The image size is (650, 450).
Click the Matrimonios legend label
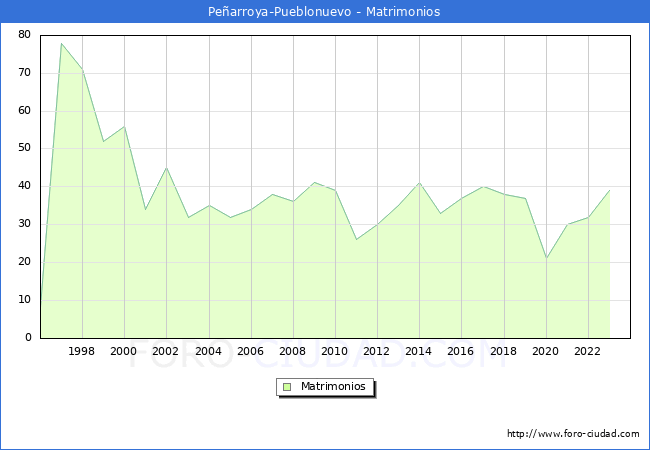tap(333, 386)
